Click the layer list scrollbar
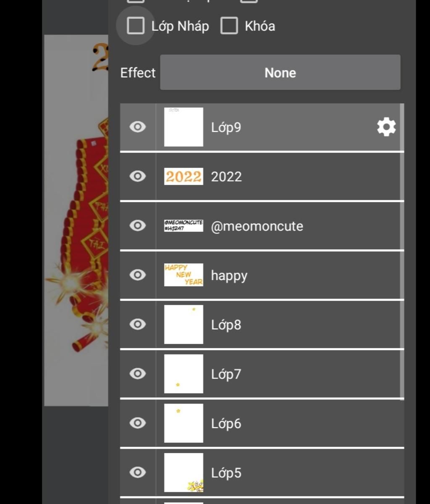The image size is (430, 504). [x=402, y=251]
